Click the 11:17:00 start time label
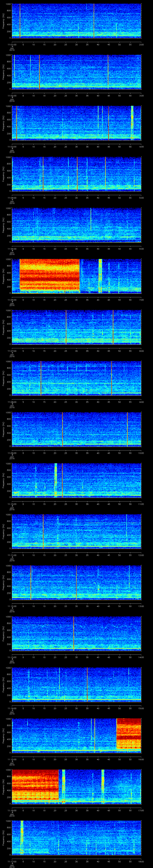 pyautogui.click(x=12, y=861)
